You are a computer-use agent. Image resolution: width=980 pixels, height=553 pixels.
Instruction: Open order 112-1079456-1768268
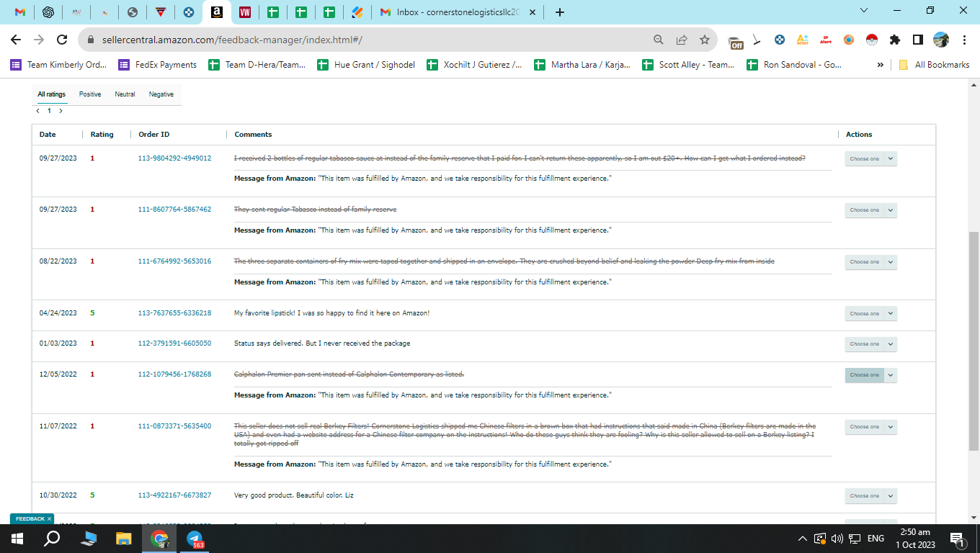[175, 374]
